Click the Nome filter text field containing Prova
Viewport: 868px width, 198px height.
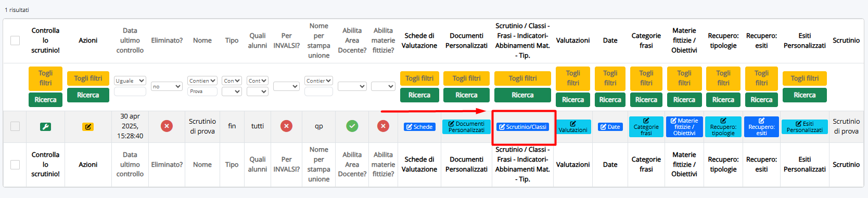point(202,91)
